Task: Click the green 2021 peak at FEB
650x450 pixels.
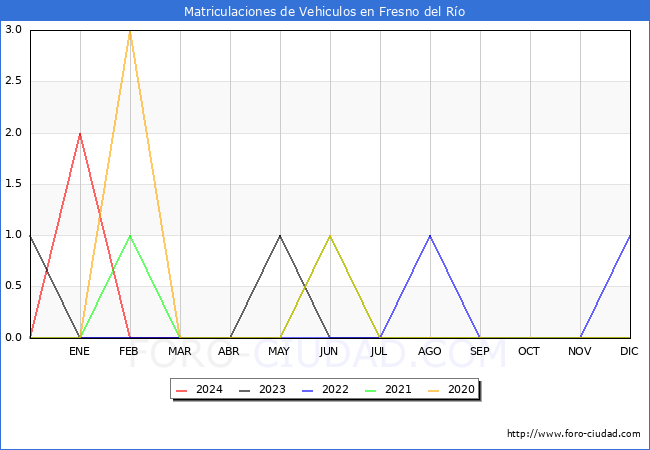Action: (130, 236)
